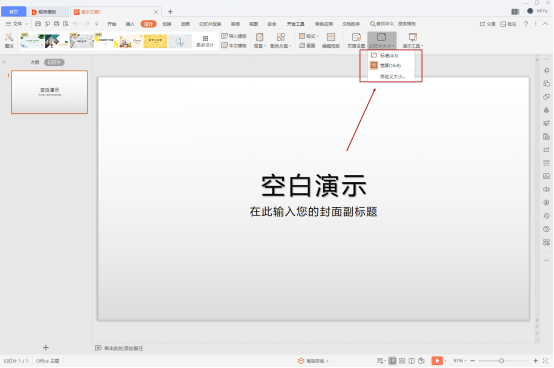Add a new slide with plus button

click(46, 348)
